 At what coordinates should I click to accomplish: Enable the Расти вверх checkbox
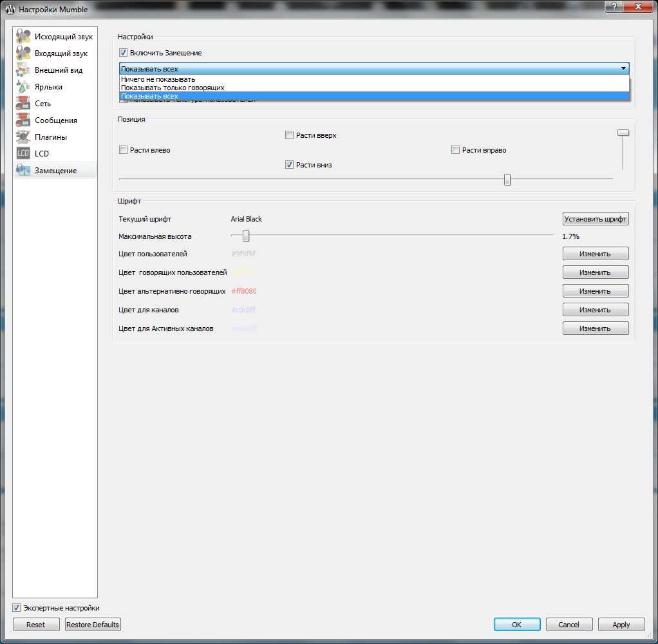(290, 135)
